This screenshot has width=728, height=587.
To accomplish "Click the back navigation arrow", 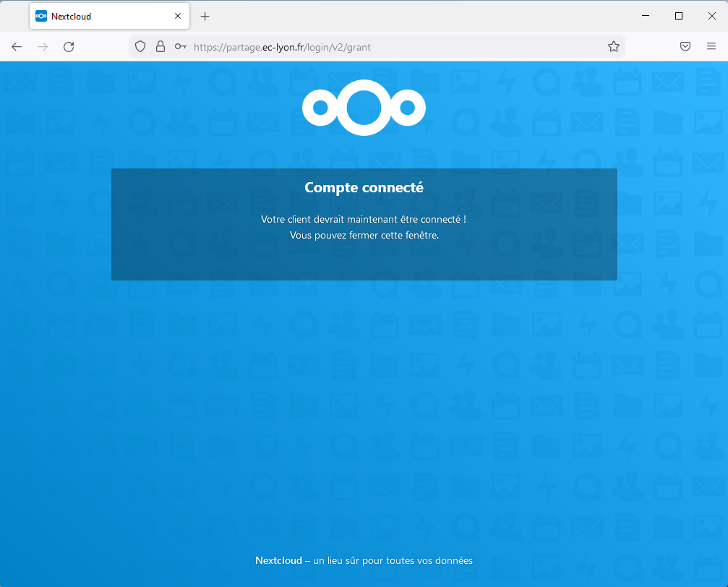I will click(x=17, y=46).
